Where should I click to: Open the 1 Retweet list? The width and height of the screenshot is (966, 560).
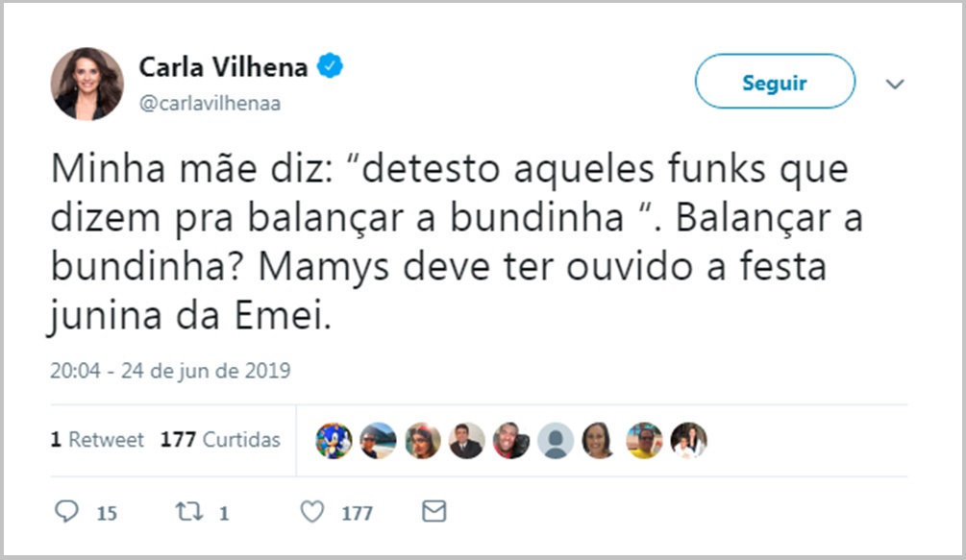click(x=96, y=439)
